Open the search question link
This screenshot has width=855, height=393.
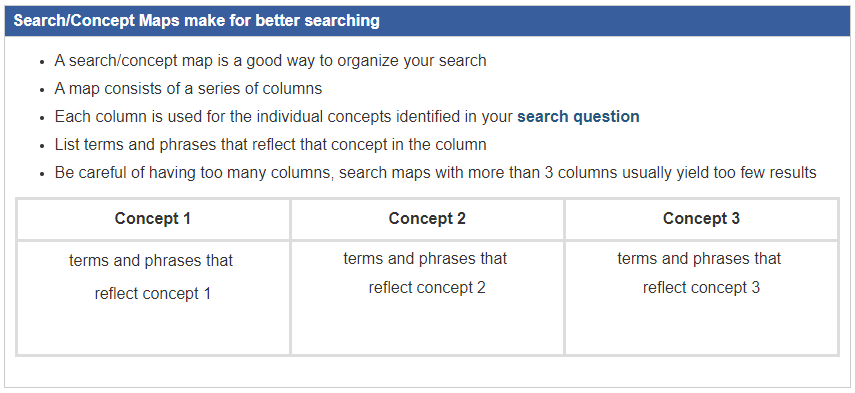point(578,117)
